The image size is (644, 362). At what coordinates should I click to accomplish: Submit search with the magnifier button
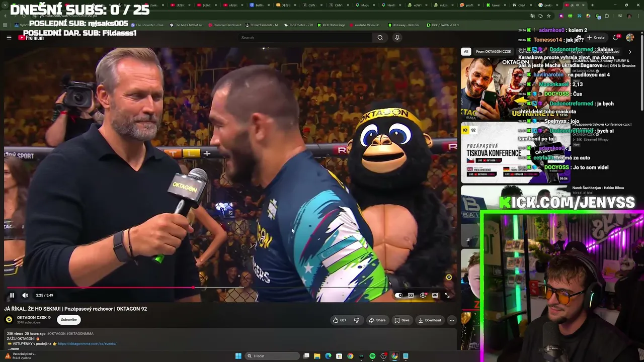point(380,38)
